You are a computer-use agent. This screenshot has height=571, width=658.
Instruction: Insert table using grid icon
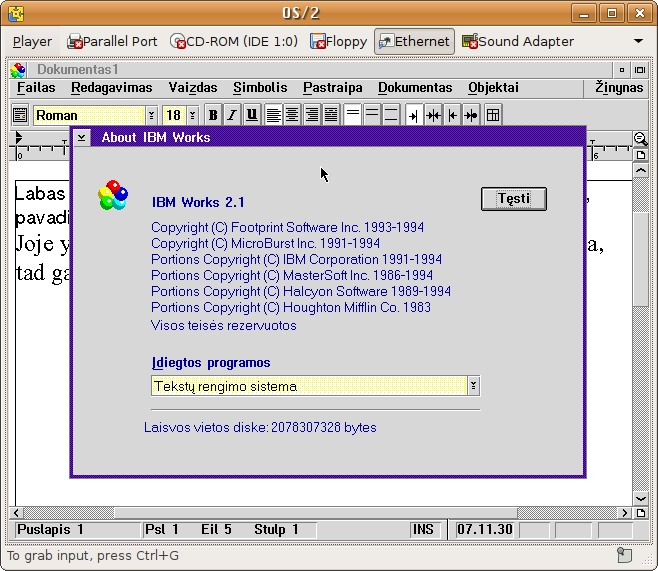coord(493,115)
